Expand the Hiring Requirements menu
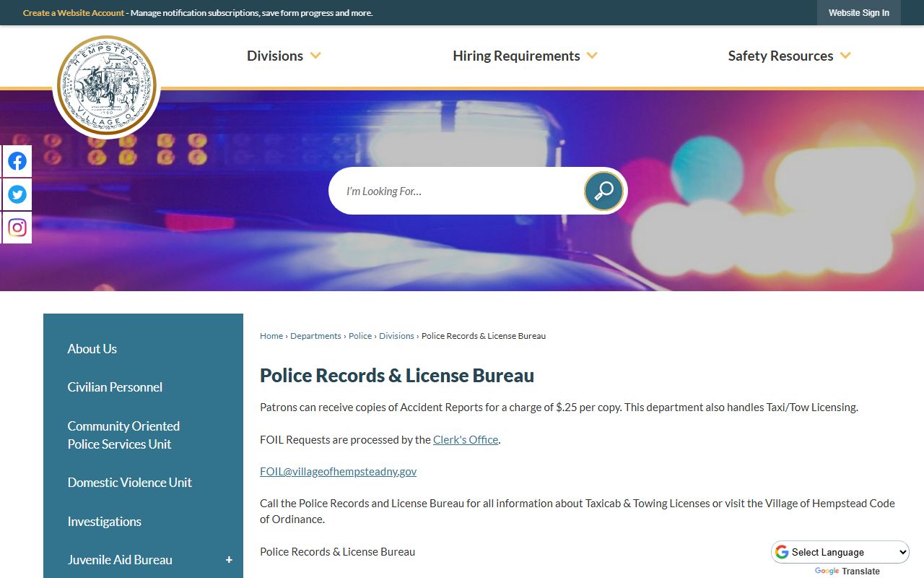Image resolution: width=924 pixels, height=578 pixels. point(525,56)
